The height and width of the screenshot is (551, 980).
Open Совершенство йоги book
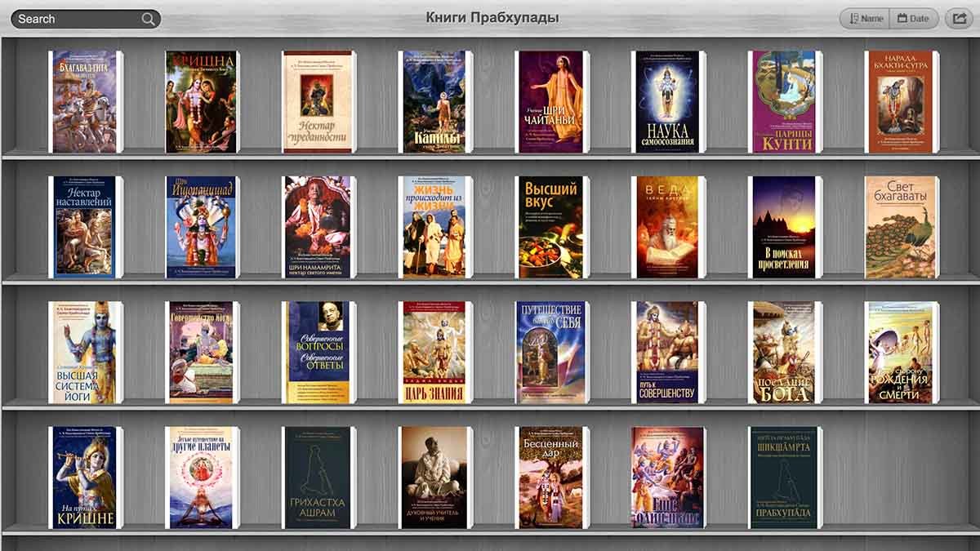pyautogui.click(x=202, y=353)
